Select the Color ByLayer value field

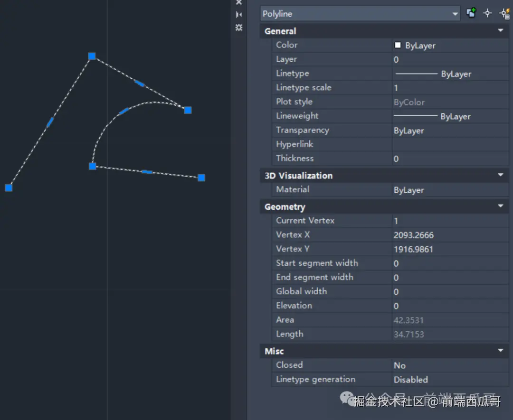(x=450, y=46)
